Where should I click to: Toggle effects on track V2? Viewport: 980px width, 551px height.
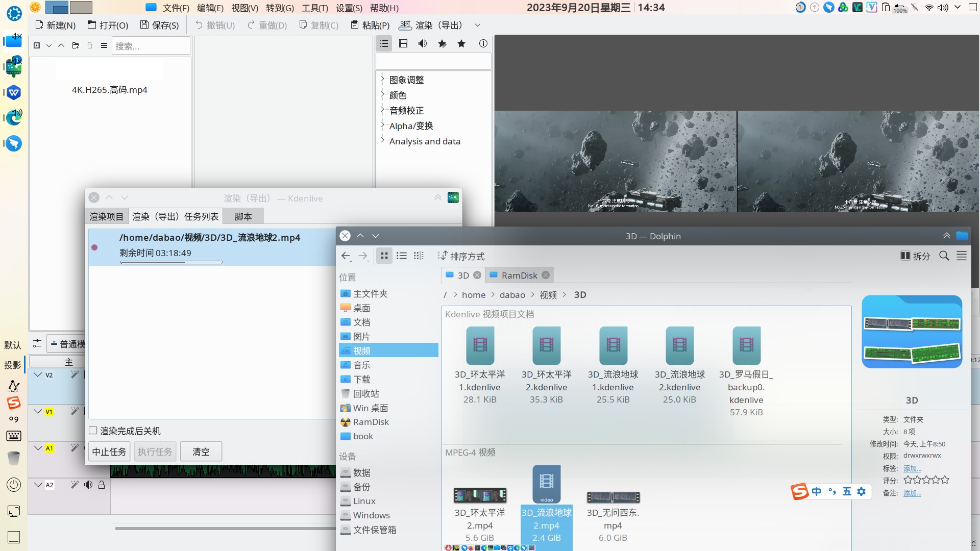coord(75,374)
